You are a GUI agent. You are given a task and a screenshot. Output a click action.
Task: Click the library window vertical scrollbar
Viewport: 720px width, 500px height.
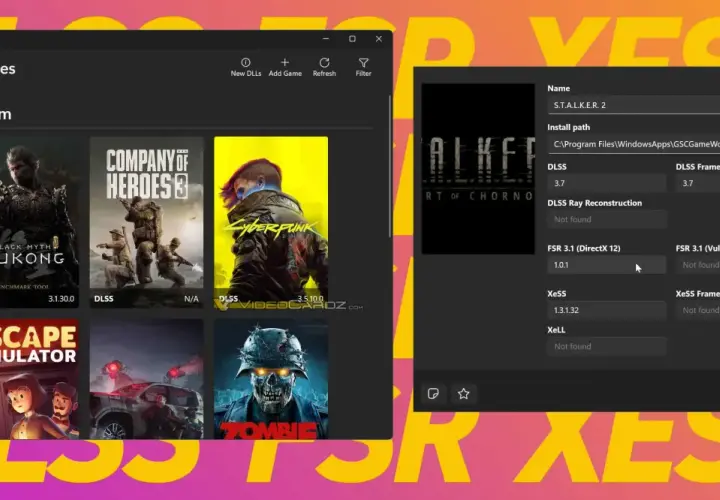point(390,166)
